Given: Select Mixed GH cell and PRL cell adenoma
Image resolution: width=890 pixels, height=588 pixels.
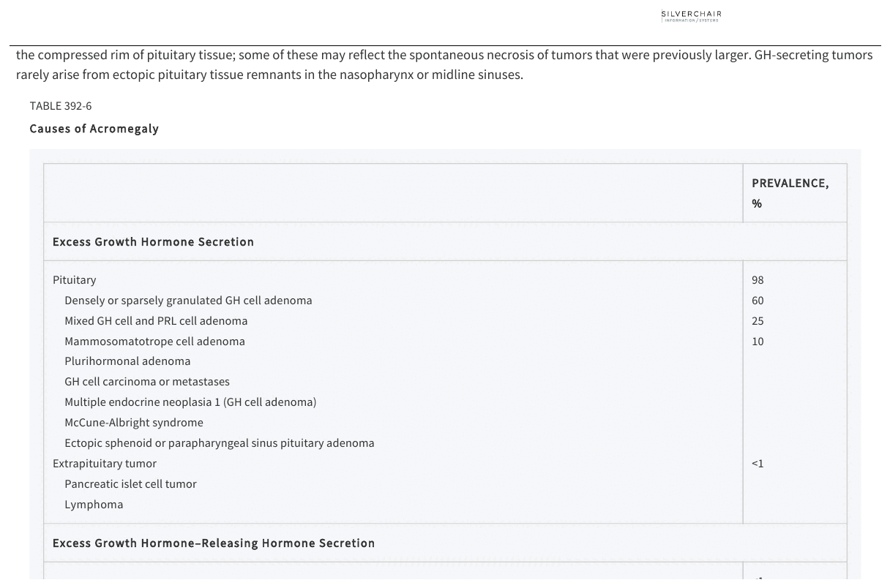Looking at the screenshot, I should click(156, 321).
